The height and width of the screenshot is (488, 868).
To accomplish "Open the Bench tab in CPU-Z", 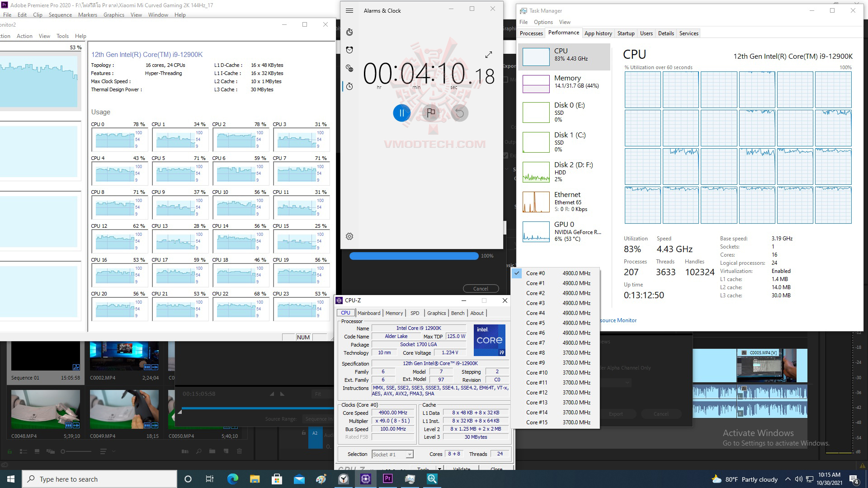I will pos(457,313).
